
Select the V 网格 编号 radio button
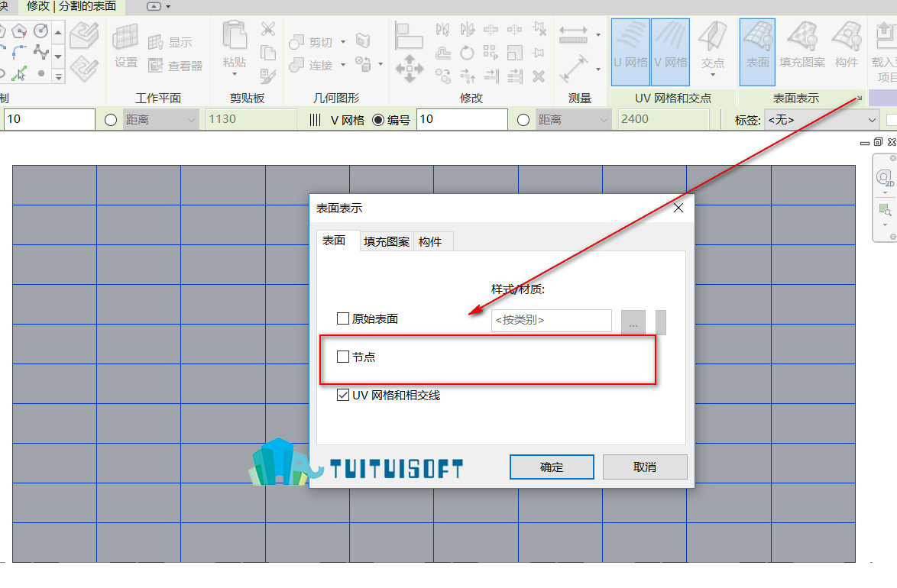[x=377, y=120]
